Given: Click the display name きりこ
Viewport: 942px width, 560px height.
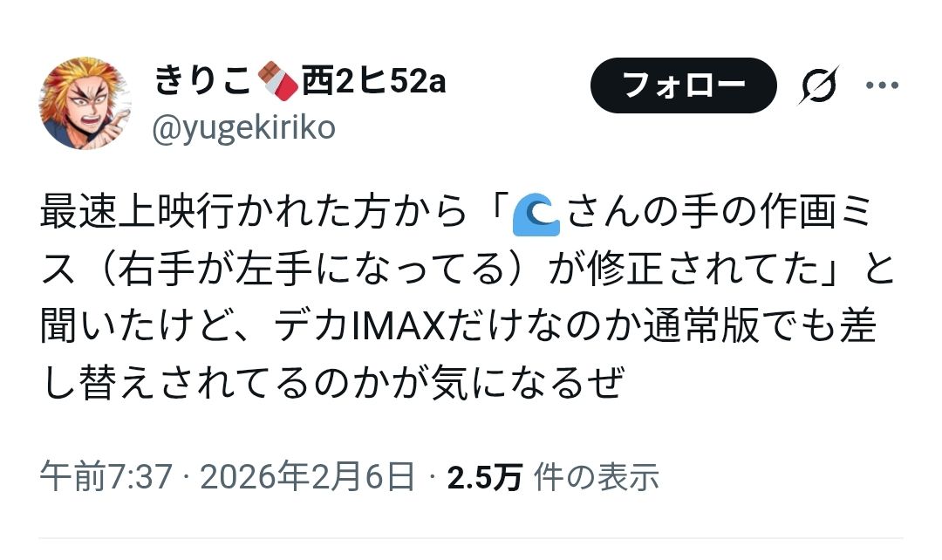Looking at the screenshot, I should (202, 80).
